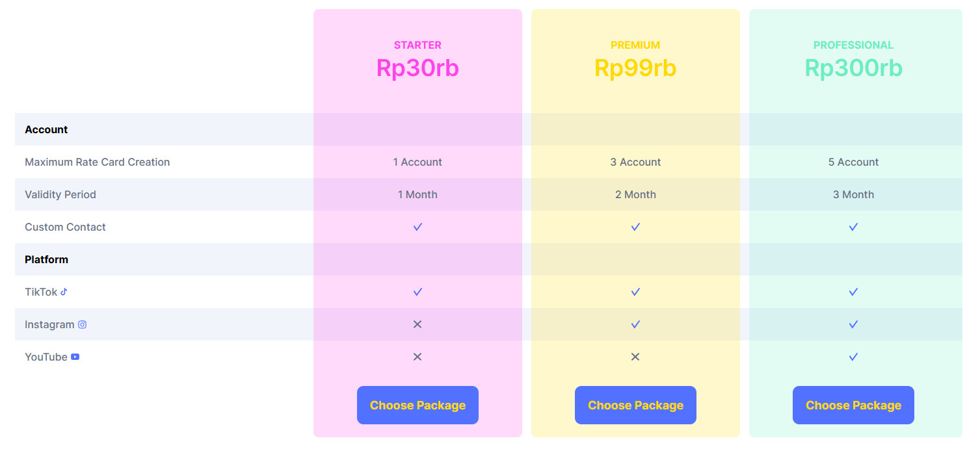Click Professional plan's TikTok checkmark
Image resolution: width=980 pixels, height=449 pixels.
click(x=853, y=292)
